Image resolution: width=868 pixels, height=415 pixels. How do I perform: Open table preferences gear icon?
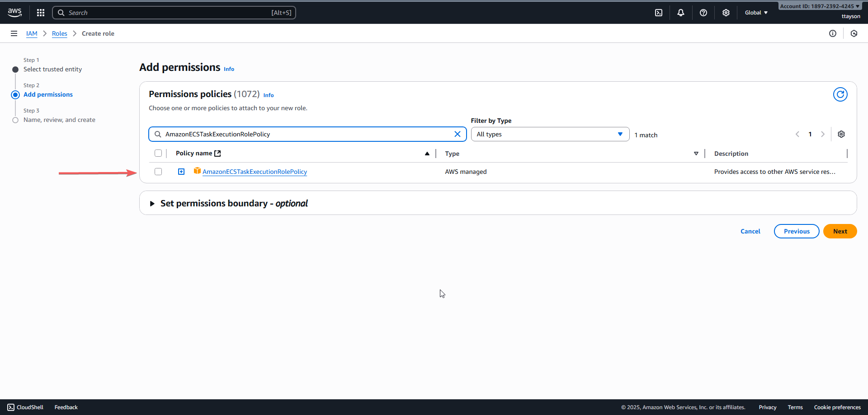click(x=841, y=134)
